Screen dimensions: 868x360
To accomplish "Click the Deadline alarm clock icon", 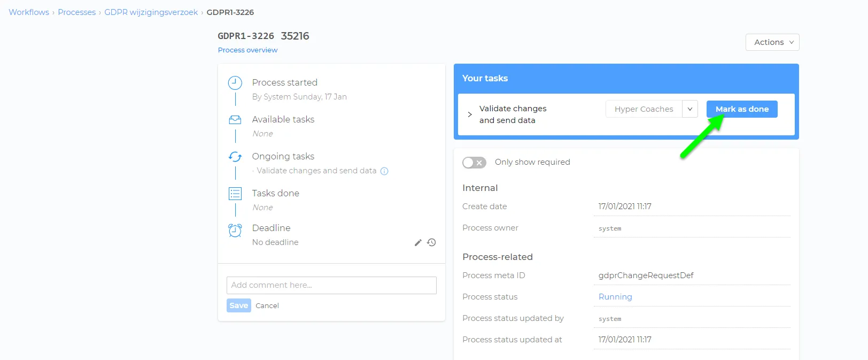I will pos(235,230).
